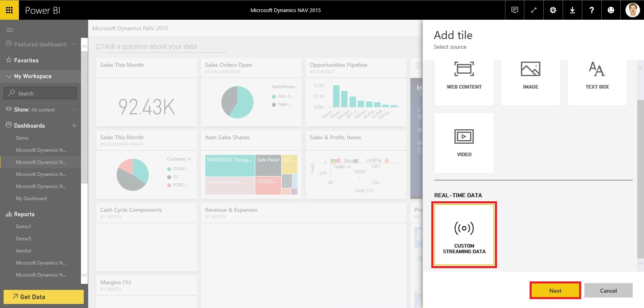The image size is (644, 308).
Task: Select the Web Content tile source
Action: click(x=464, y=76)
